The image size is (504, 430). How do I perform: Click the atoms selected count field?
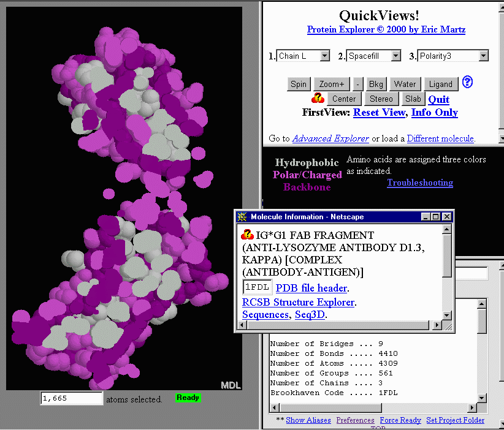click(72, 399)
